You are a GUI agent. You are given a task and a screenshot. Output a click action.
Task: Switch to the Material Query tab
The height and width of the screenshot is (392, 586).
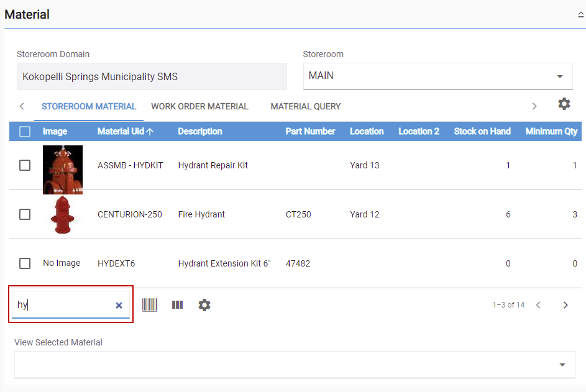pos(306,106)
